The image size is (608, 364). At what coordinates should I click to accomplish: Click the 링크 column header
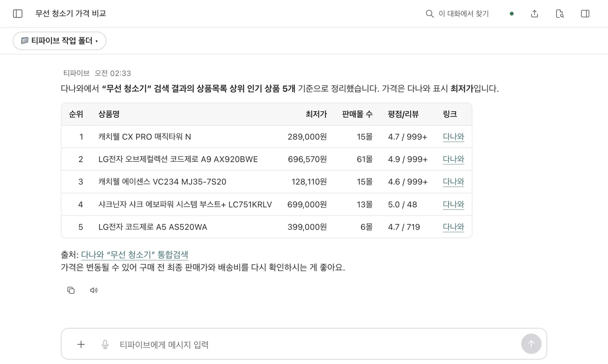(x=450, y=114)
